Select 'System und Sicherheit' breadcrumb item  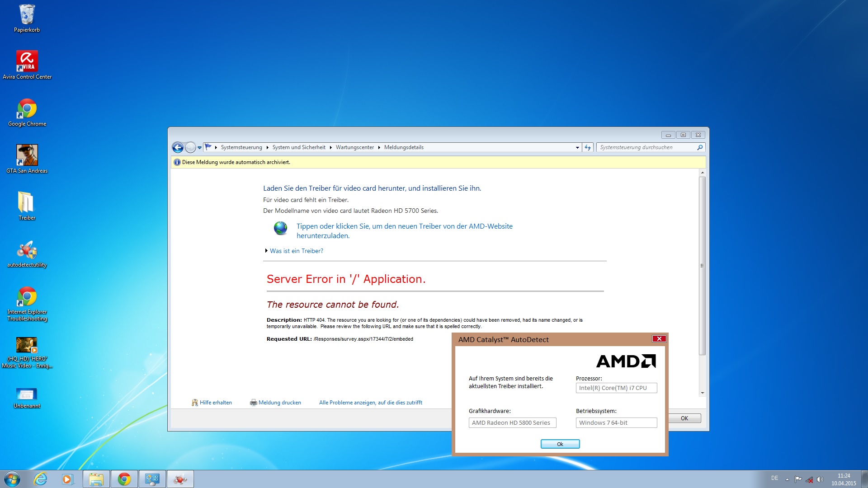pos(298,147)
